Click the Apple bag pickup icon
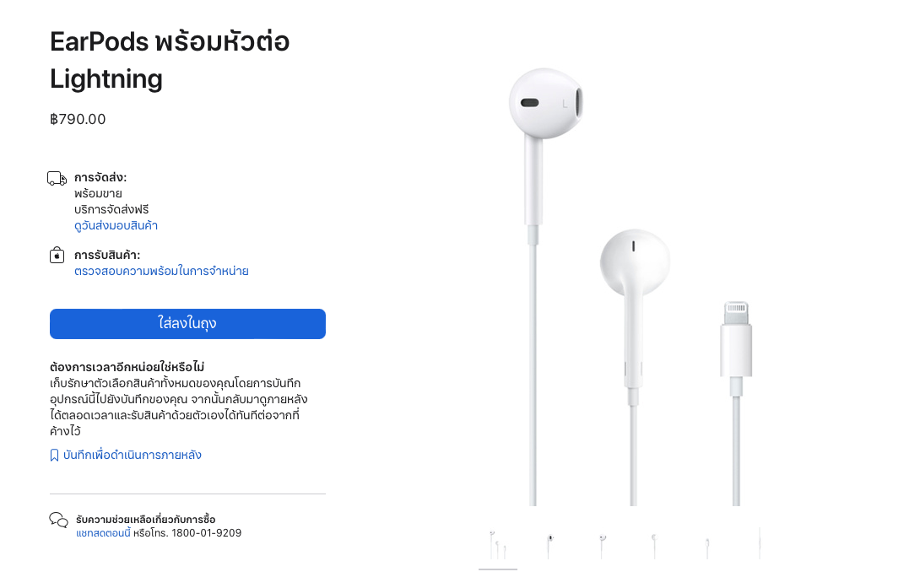904x588 pixels. 57,255
